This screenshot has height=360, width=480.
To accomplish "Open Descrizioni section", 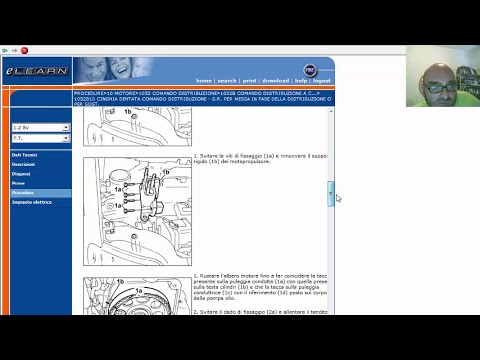I will (x=23, y=164).
